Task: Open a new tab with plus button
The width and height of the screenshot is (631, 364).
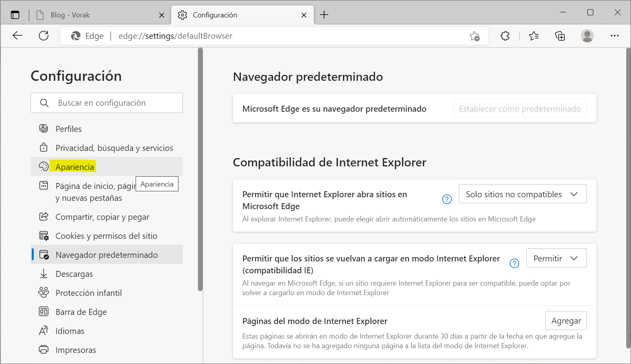Action: click(324, 15)
